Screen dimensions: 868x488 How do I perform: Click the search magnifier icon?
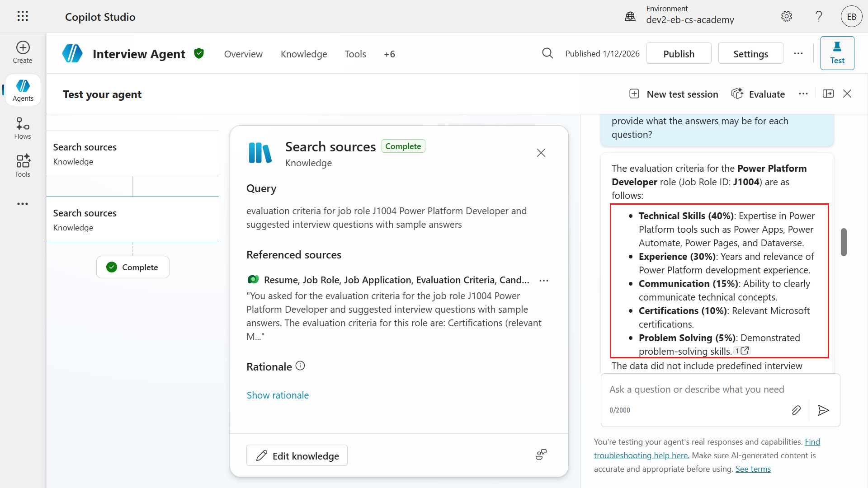pos(547,53)
